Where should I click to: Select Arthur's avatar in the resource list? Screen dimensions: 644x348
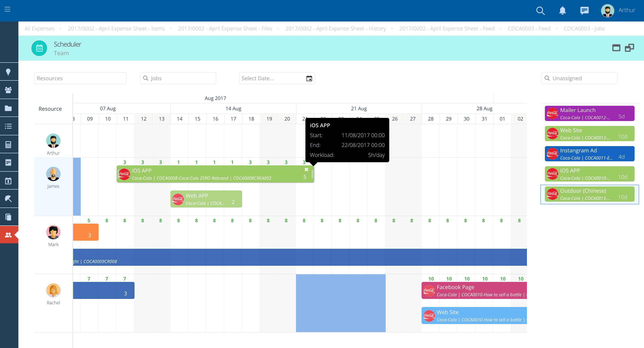pyautogui.click(x=53, y=141)
